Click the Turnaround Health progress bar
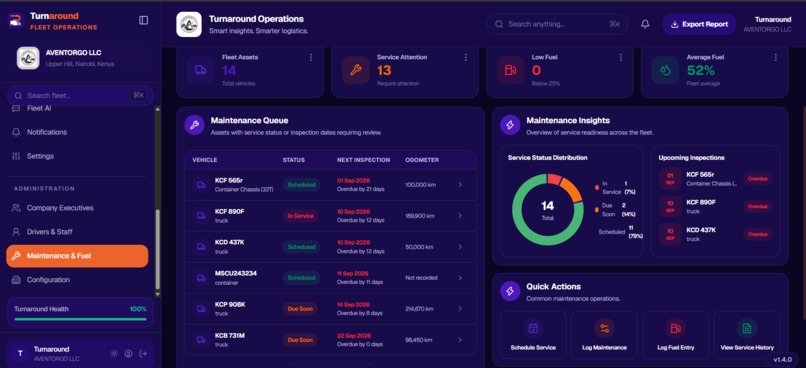The height and width of the screenshot is (368, 806). [x=80, y=319]
